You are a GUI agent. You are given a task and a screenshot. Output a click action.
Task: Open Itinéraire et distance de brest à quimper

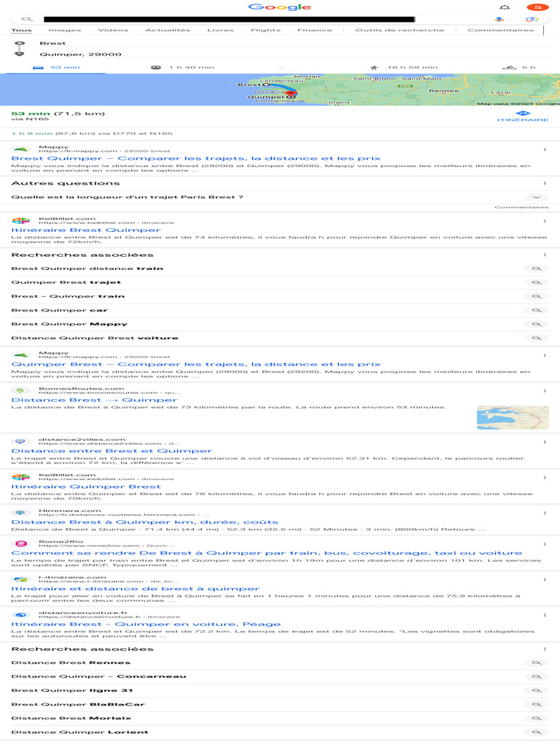click(135, 589)
